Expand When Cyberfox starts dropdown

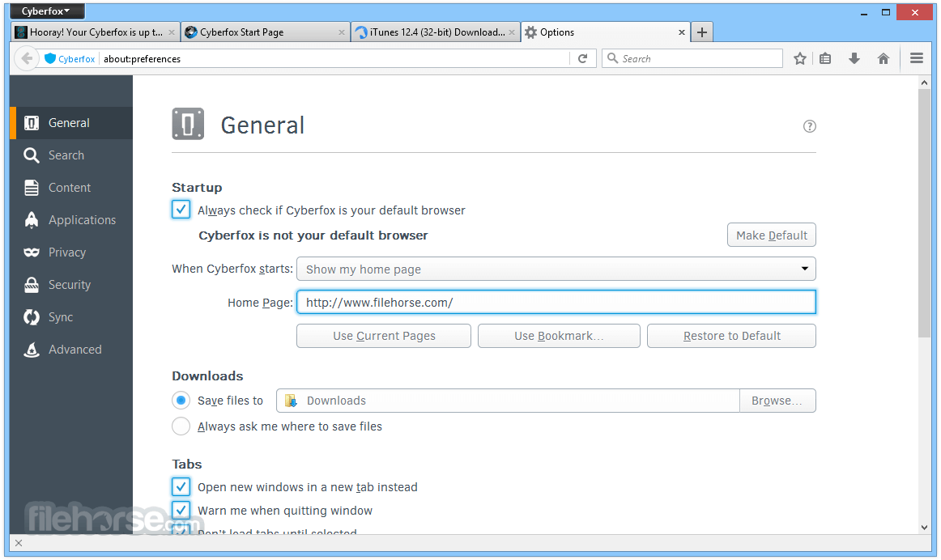[x=556, y=269]
